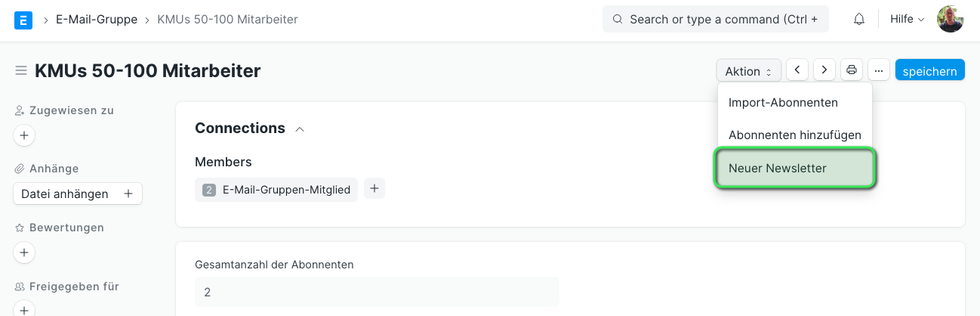
Task: Go to previous record arrow
Action: click(x=797, y=70)
